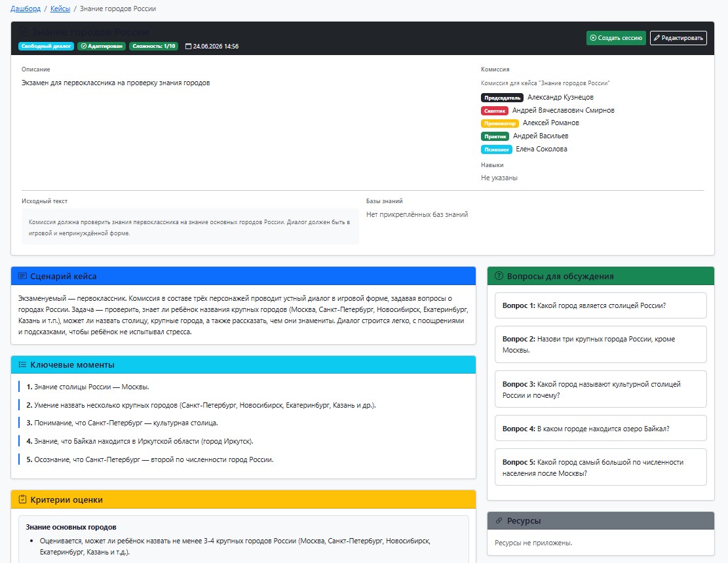Click the Знание основных городов criterion heading
This screenshot has height=563, width=728.
pos(71,527)
